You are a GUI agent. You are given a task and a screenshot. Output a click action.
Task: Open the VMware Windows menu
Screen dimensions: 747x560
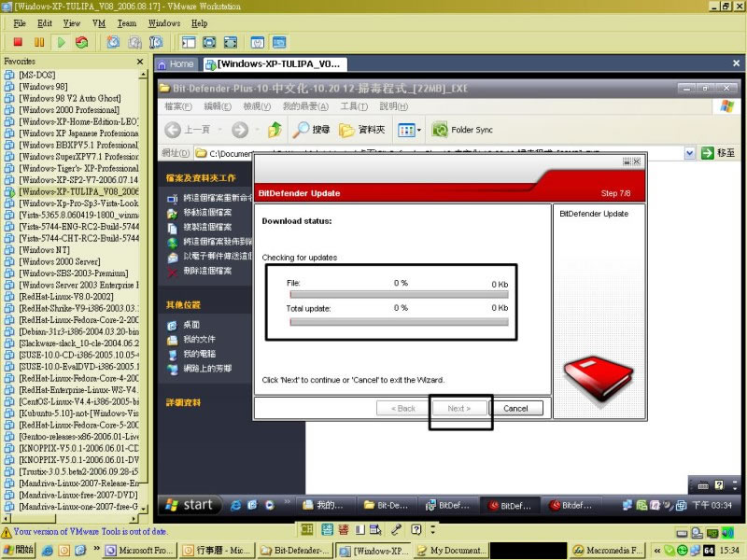(164, 23)
